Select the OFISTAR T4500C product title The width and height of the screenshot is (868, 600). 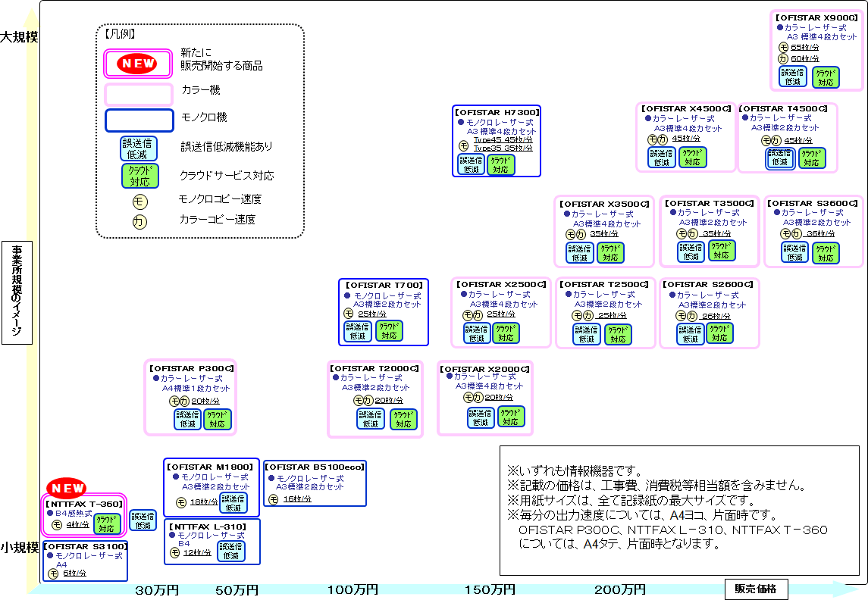pos(783,109)
